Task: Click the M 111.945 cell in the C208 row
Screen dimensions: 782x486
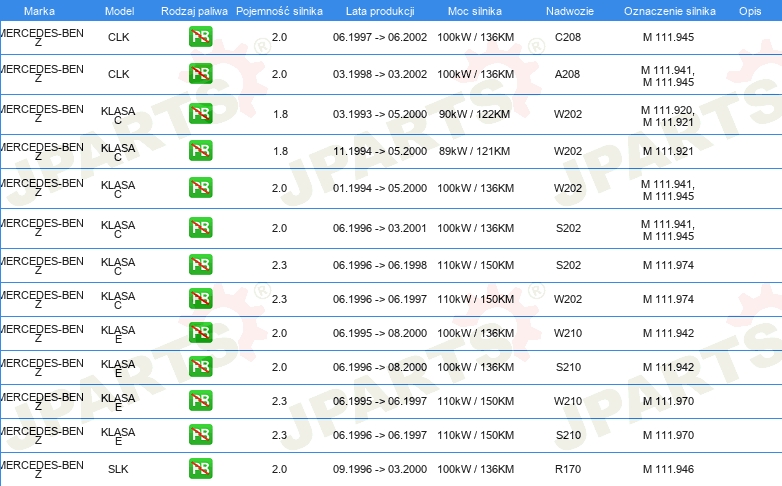Action: [668, 37]
